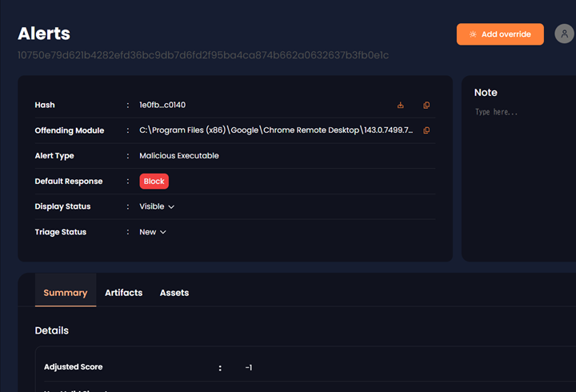Copy the Hash value to clipboard
The height and width of the screenshot is (392, 576).
pyautogui.click(x=426, y=105)
